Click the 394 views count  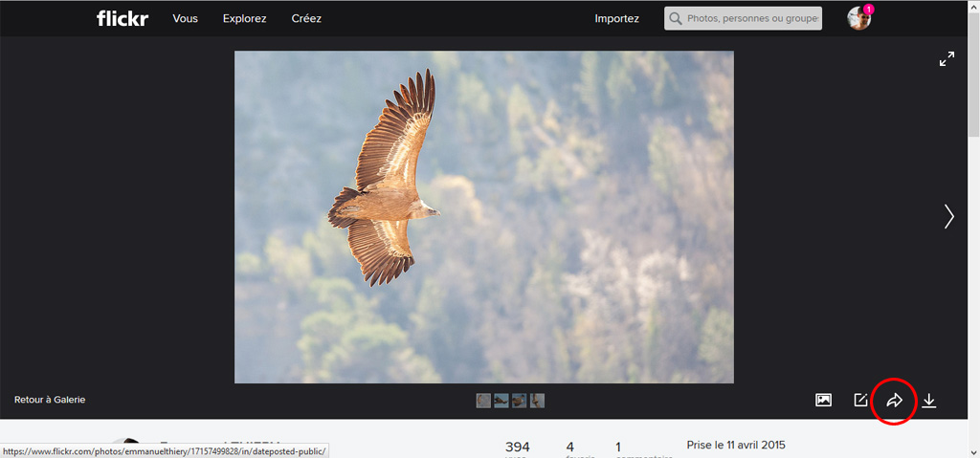518,447
